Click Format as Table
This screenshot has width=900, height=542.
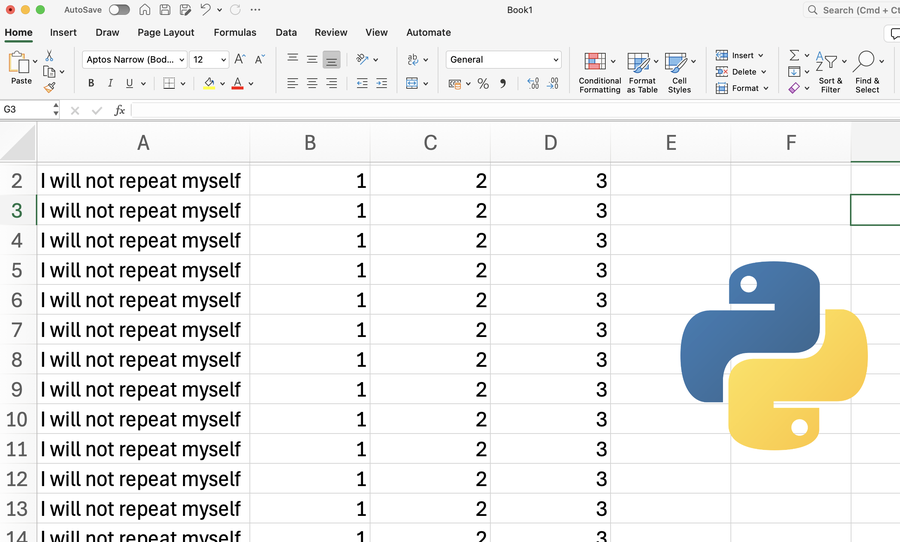point(642,72)
